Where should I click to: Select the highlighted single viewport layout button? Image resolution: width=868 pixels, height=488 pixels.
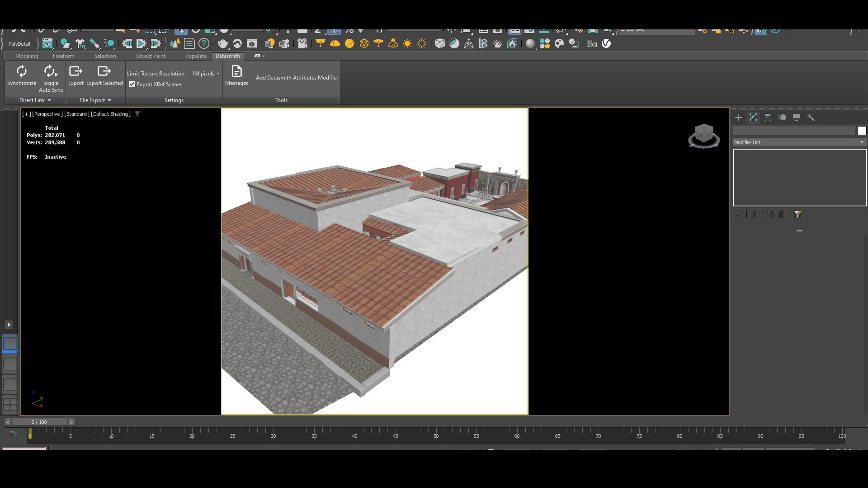pos(10,344)
